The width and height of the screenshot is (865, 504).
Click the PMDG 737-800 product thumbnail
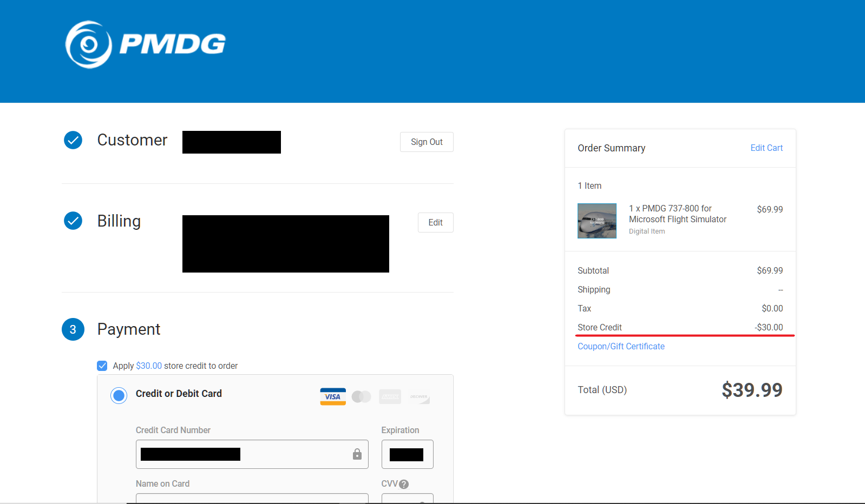(597, 221)
